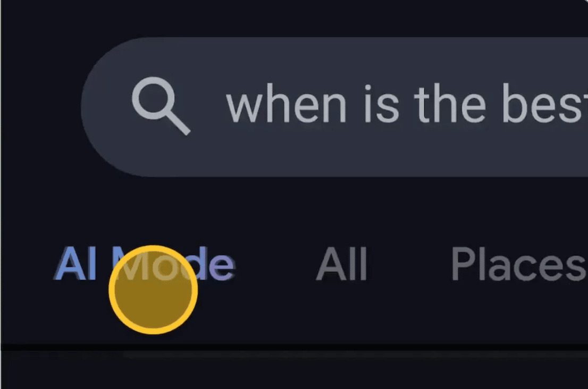Click the yellow tap indicator circle

[x=153, y=290]
